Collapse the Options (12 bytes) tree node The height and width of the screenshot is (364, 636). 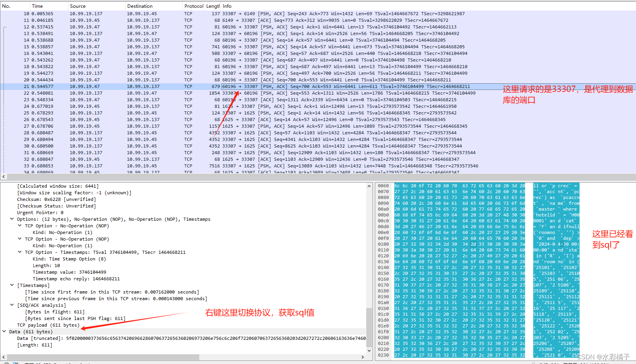[x=12, y=219]
